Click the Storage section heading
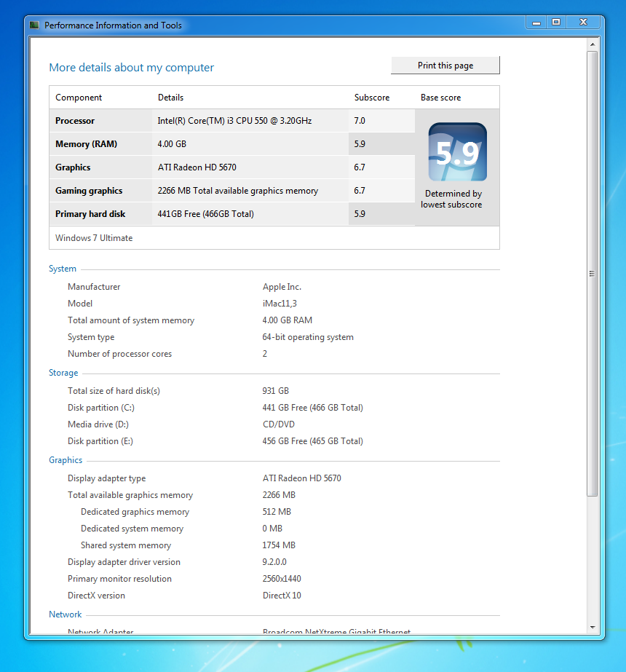The width and height of the screenshot is (626, 672). [63, 373]
